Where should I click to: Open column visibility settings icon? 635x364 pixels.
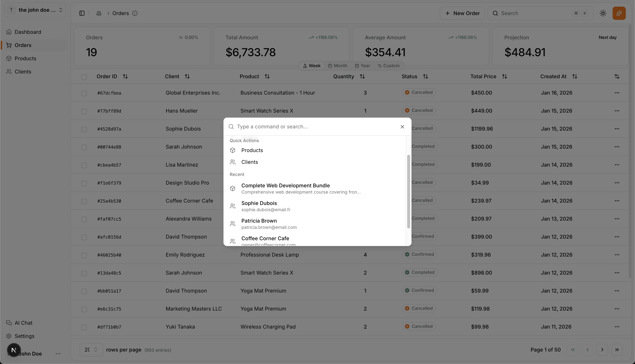click(x=617, y=76)
